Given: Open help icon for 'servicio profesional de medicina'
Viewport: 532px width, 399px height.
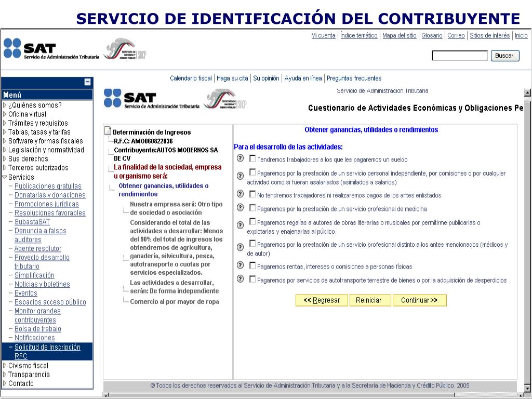Looking at the screenshot, I should point(240,207).
